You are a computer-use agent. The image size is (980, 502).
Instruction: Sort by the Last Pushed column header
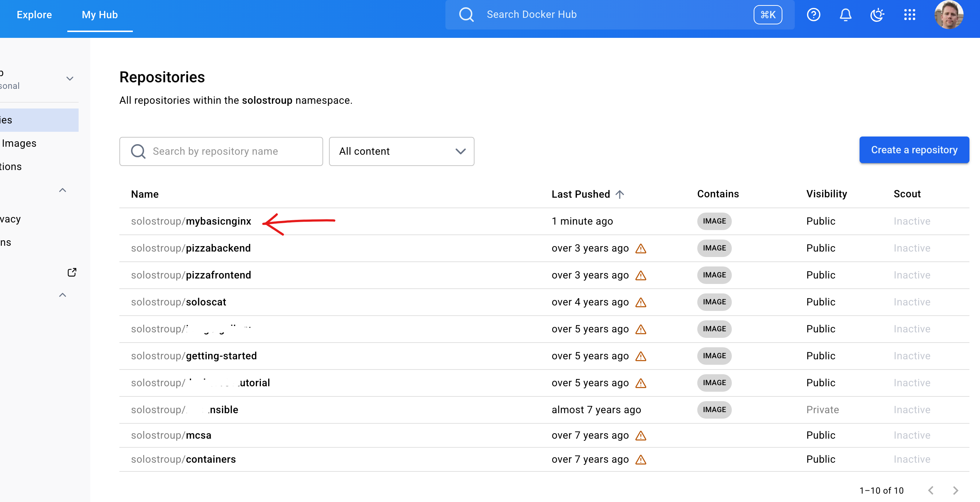click(x=580, y=194)
